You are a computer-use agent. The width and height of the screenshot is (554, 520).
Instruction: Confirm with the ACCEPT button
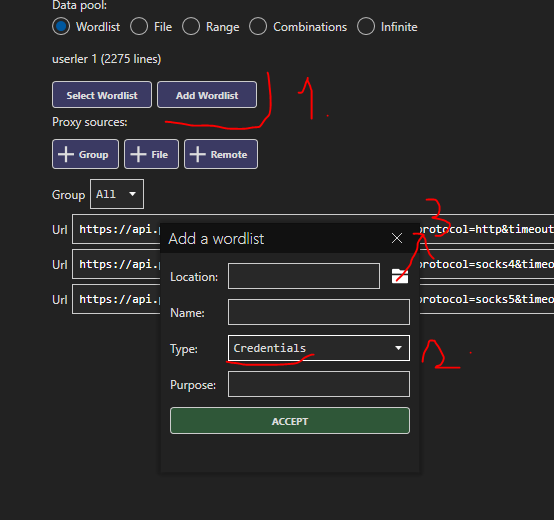[x=290, y=421]
